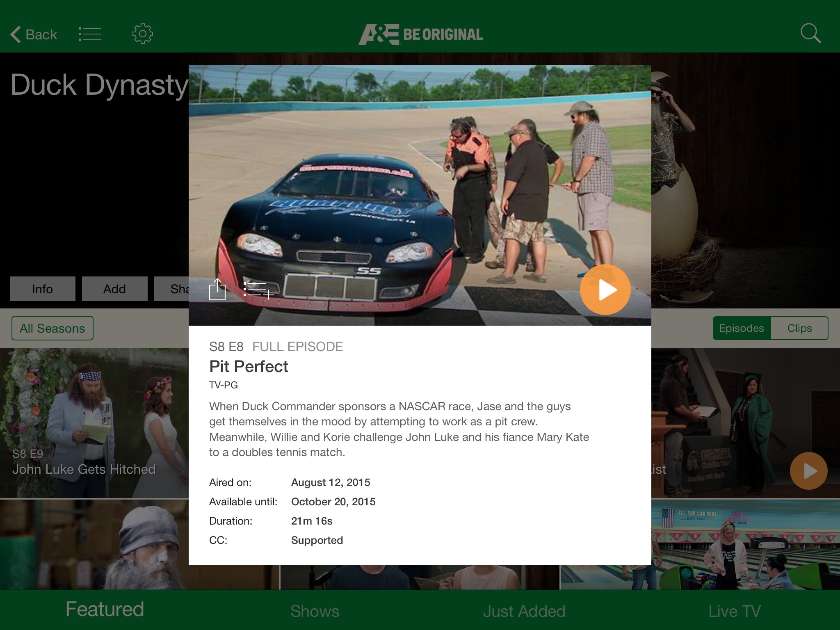Tap the A&E Be Original logo

[420, 34]
